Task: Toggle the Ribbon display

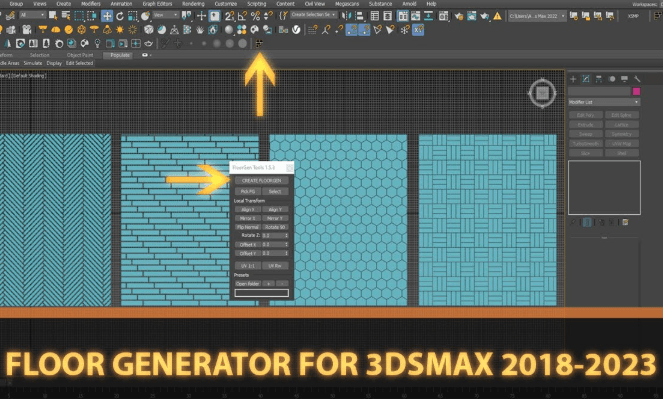Action: pyautogui.click(x=403, y=16)
